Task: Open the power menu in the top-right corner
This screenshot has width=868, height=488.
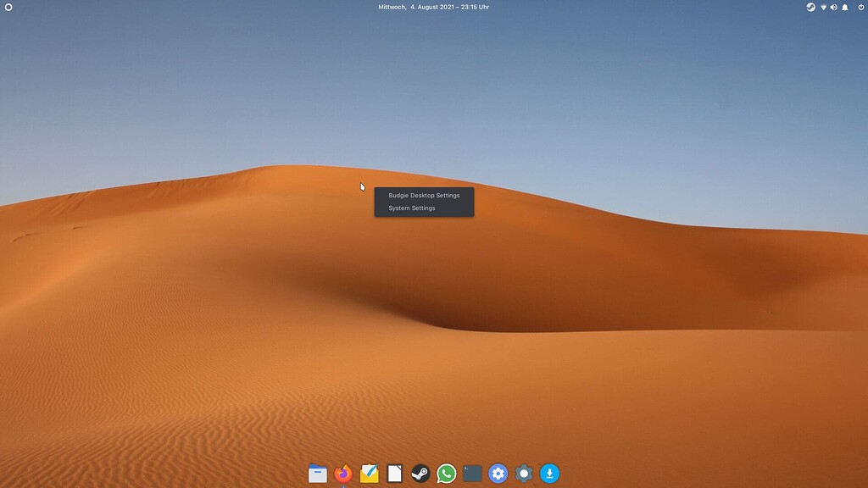Action: (860, 7)
